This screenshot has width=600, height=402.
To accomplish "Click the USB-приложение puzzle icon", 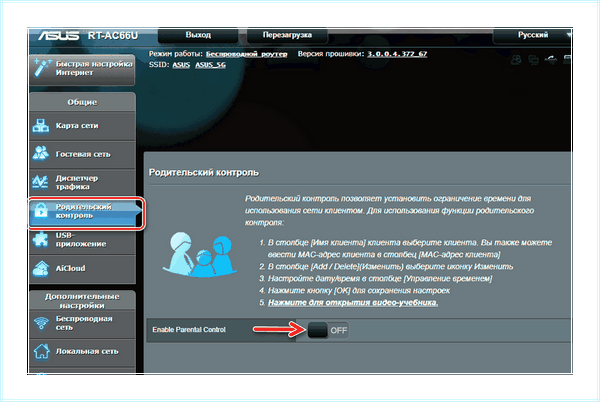I will pos(41,239).
